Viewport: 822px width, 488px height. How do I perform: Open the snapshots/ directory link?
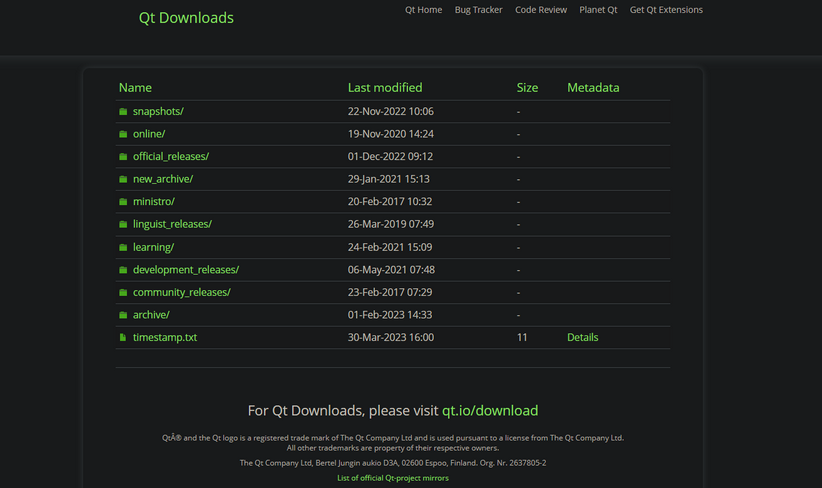[x=158, y=111]
